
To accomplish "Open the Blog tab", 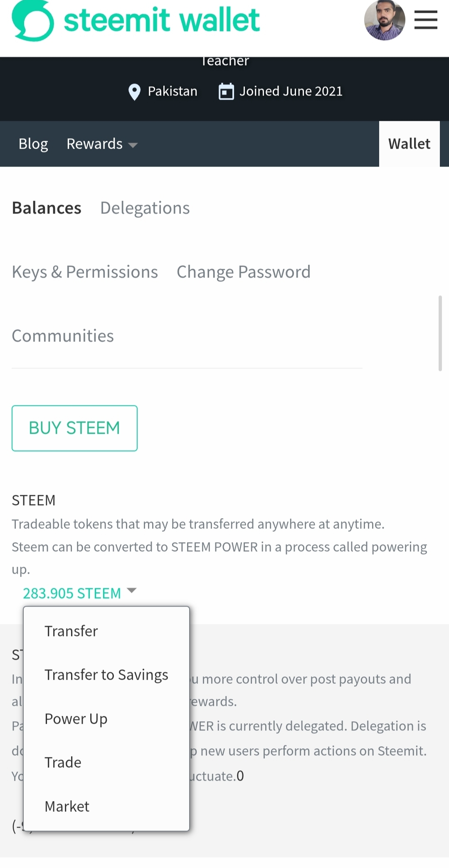I will pyautogui.click(x=33, y=144).
